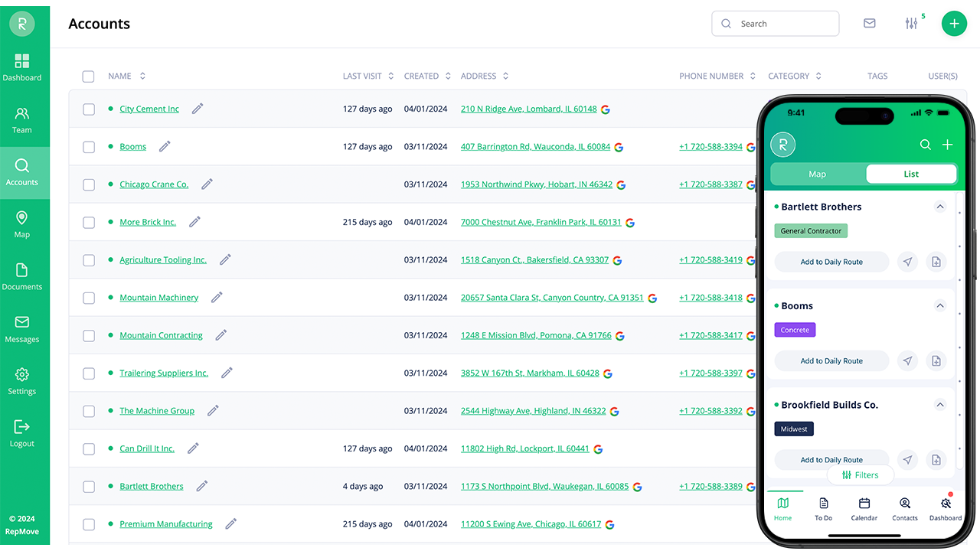
Task: Check the Mountain Contracting row checkbox
Action: (89, 336)
